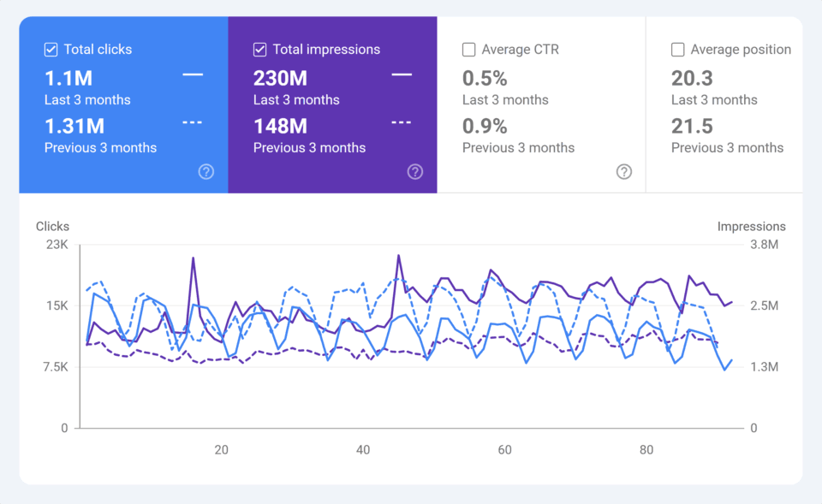822x504 pixels.
Task: Click the 40 tick on the x-axis
Action: click(x=363, y=450)
